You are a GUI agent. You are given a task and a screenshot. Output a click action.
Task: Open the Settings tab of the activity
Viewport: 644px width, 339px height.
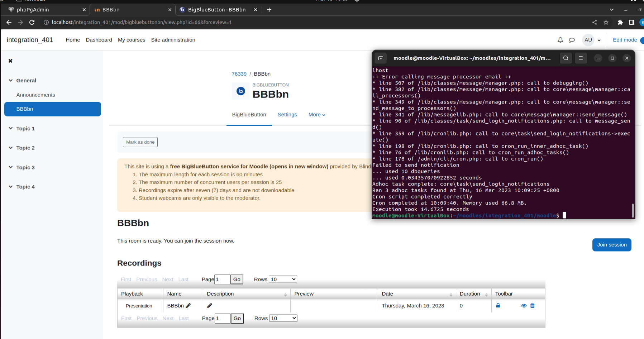click(287, 115)
